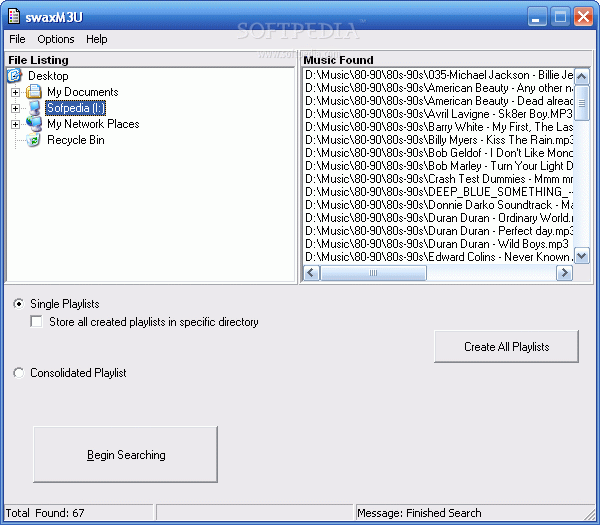Click the Create All Playlists button

pyautogui.click(x=506, y=346)
